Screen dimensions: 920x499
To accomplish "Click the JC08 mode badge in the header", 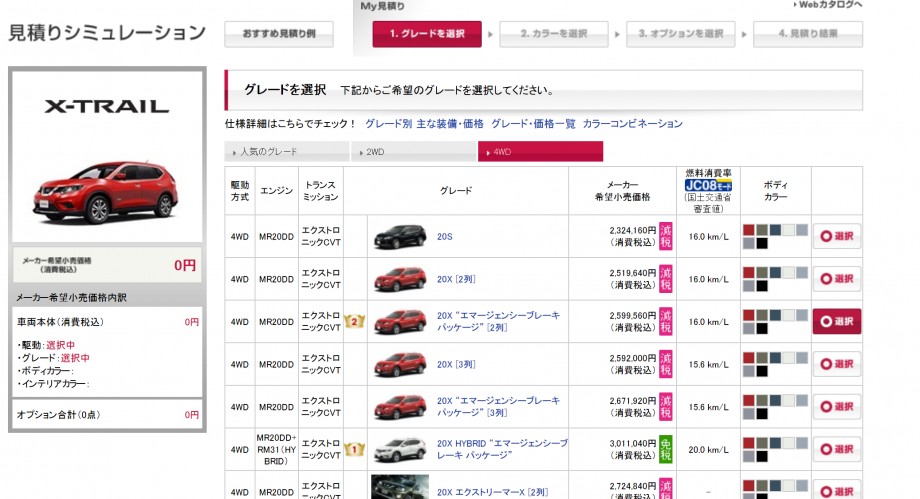I will click(708, 186).
